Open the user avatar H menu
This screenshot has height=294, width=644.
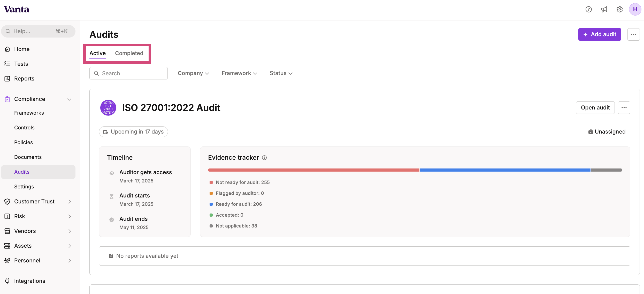click(635, 10)
